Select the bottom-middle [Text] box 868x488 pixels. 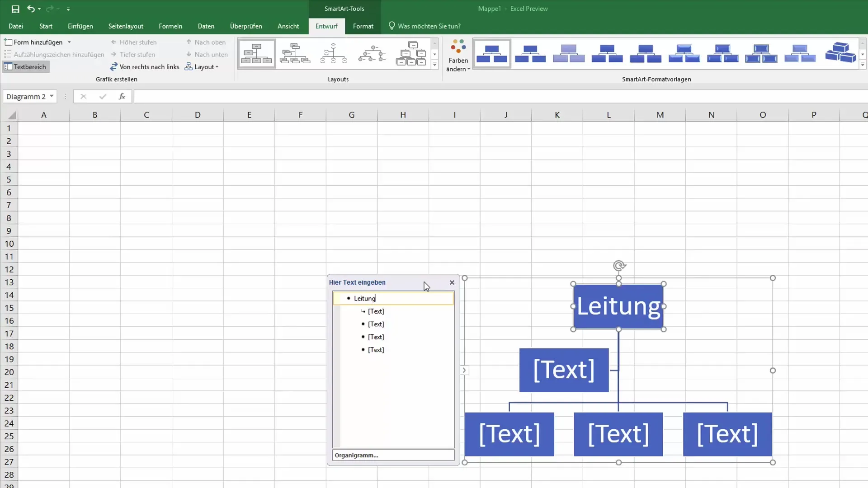pos(618,434)
